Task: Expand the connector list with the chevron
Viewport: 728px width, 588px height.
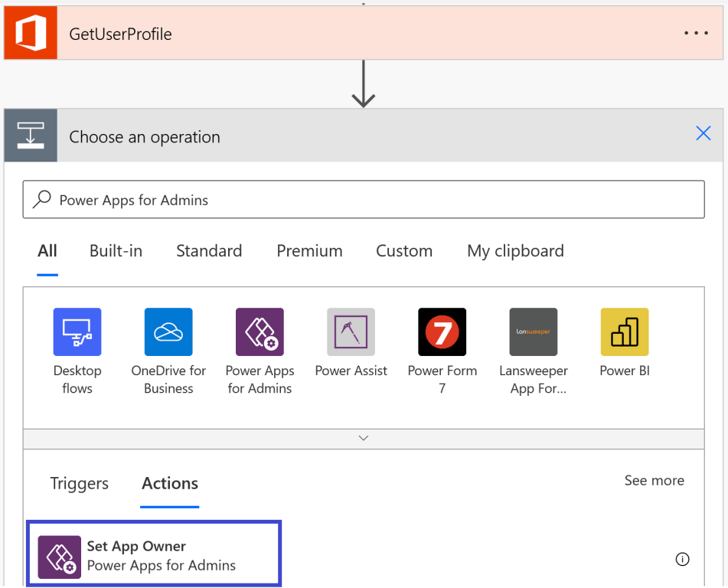Action: (x=364, y=438)
